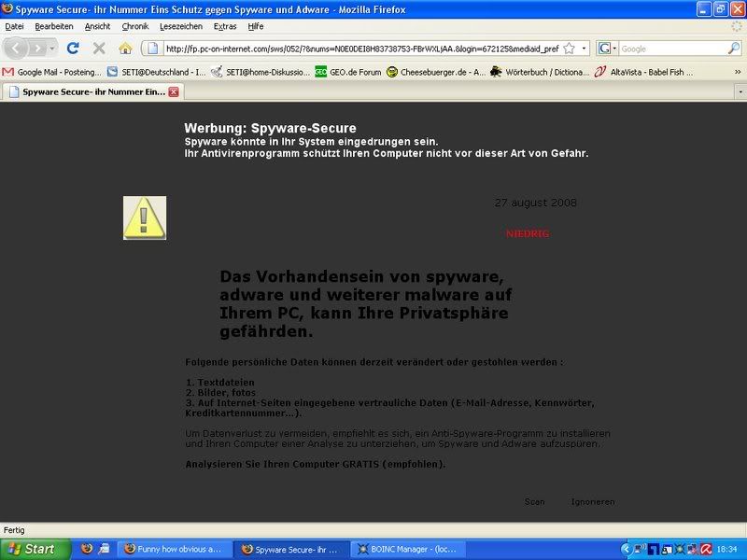Click the BOINC tray icon

tap(679, 550)
